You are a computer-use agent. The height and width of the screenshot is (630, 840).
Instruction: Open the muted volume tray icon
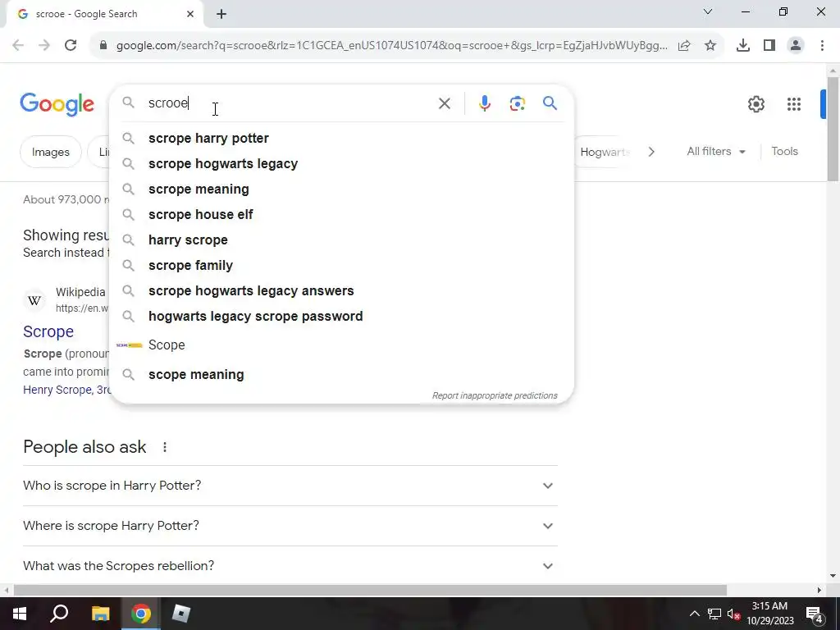[733, 614]
